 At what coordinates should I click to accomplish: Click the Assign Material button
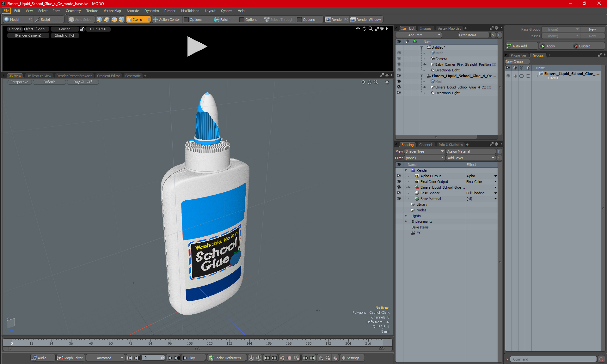tap(471, 151)
